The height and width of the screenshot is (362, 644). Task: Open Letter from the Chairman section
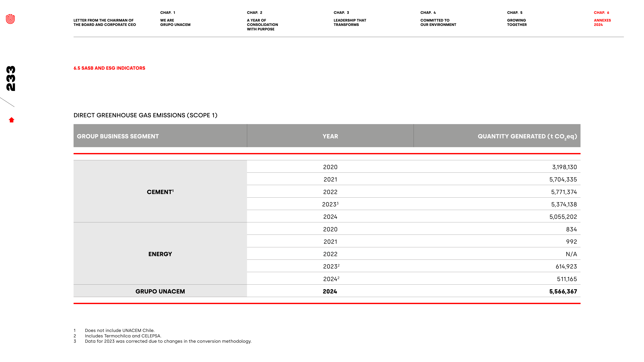point(104,23)
